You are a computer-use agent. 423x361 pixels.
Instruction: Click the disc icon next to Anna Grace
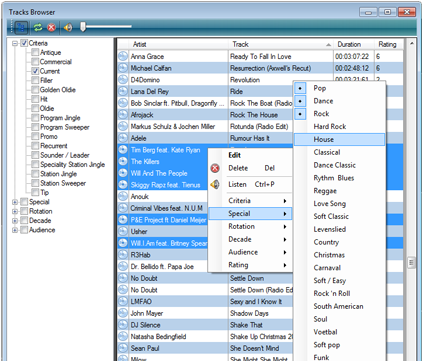coord(123,56)
